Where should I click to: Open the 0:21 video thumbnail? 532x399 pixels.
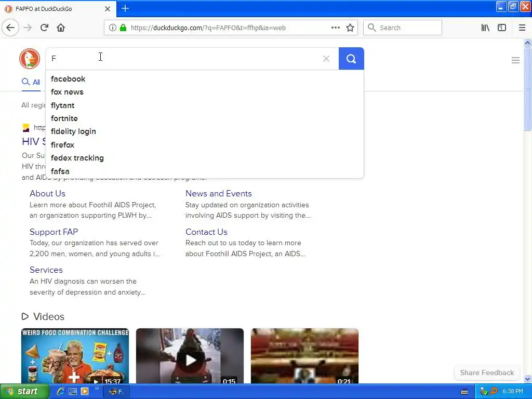[304, 356]
